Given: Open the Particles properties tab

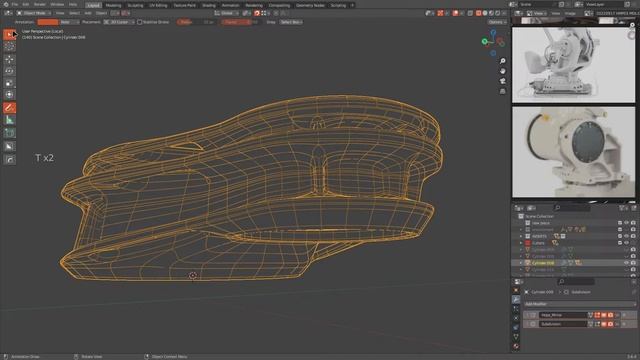Looking at the screenshot, I should coord(516,309).
